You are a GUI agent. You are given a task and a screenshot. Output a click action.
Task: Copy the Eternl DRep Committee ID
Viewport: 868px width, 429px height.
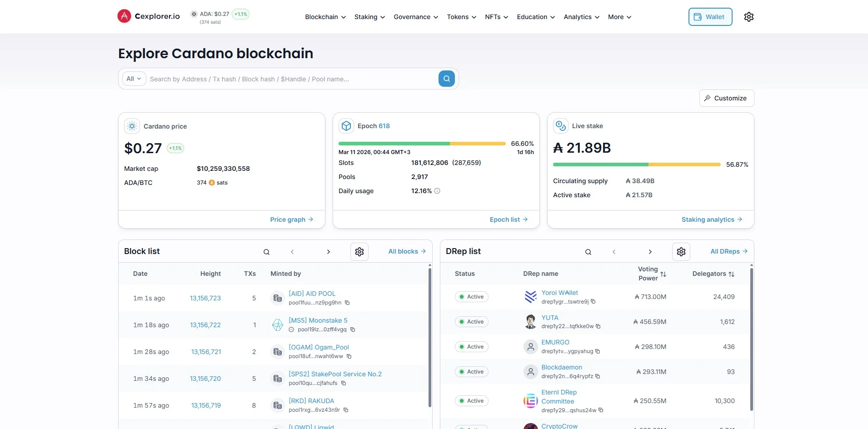point(601,410)
